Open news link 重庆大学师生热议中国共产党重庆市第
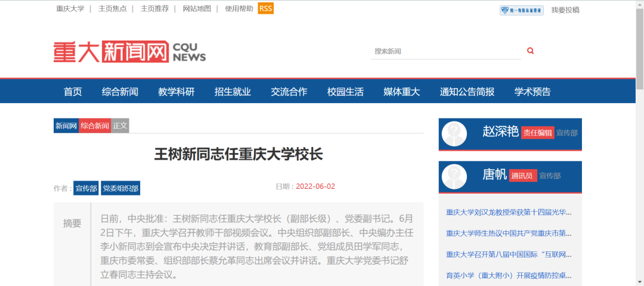Image resolution: width=644 pixels, height=286 pixels. (x=509, y=234)
